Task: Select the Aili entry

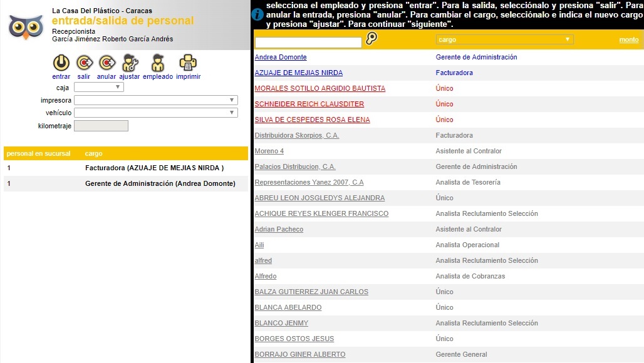Action: pos(259,245)
